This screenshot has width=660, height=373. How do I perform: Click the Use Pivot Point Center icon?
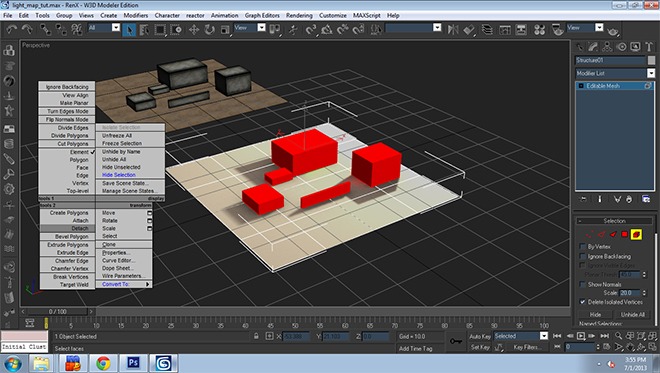(275, 29)
